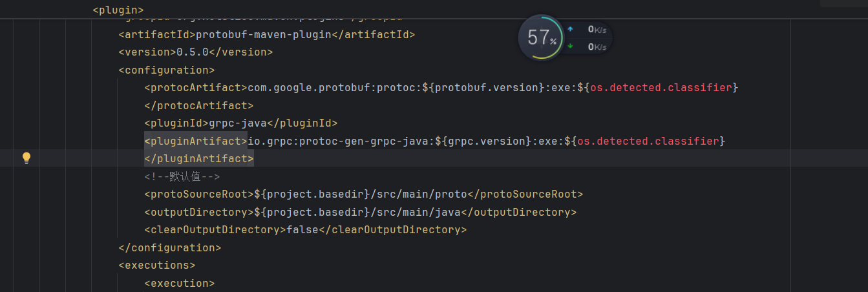868x292 pixels.
Task: Click the sticky <plugin> header line
Action: point(118,10)
